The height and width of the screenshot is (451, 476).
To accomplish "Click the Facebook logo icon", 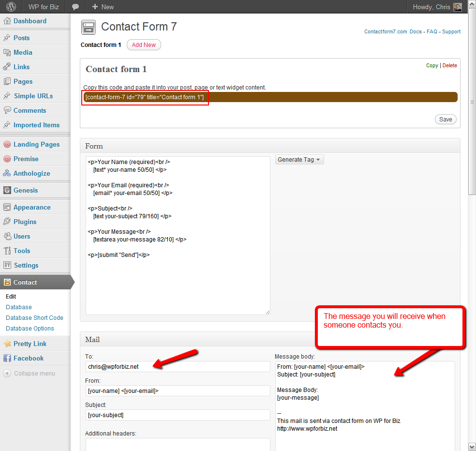I will [7, 359].
